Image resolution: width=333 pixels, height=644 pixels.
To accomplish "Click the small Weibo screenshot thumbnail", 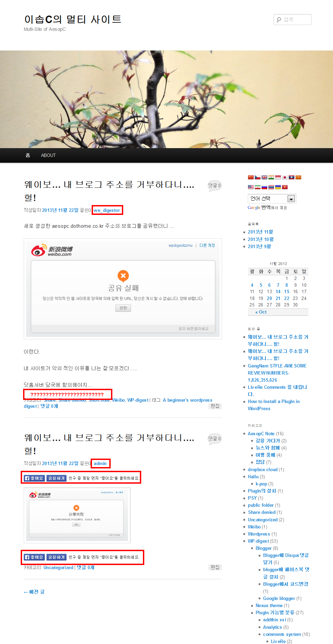I will [x=77, y=516].
